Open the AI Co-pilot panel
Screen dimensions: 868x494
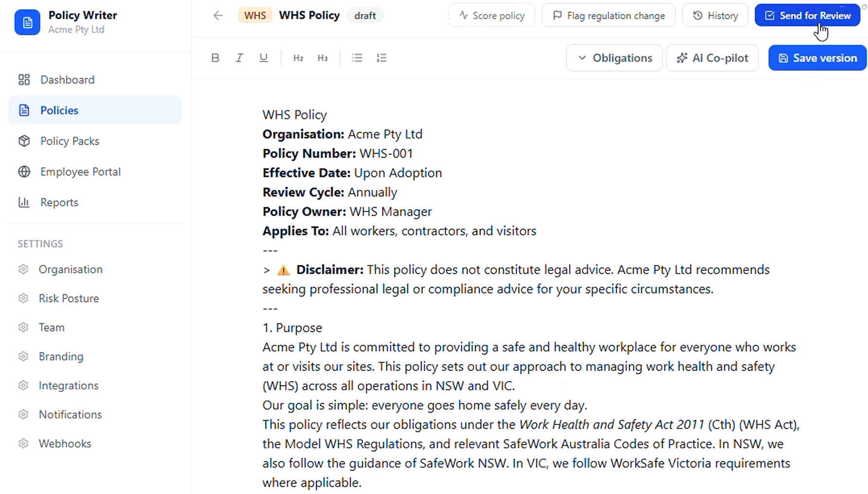[712, 58]
